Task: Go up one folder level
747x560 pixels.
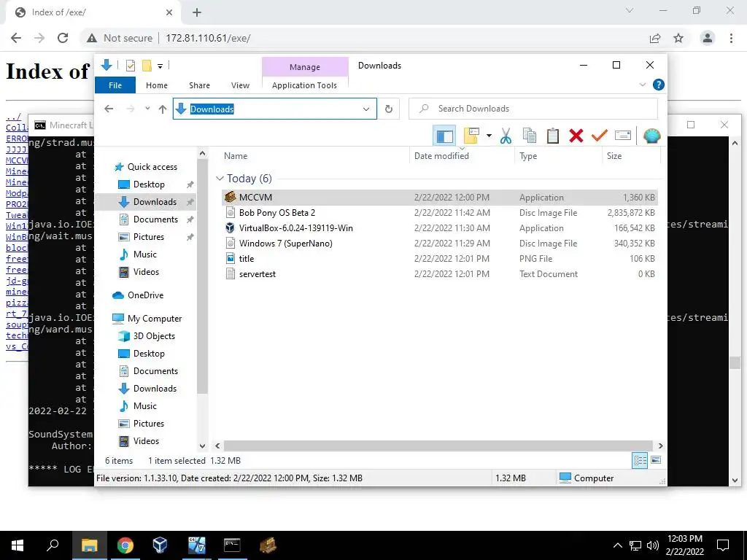Action: (163, 109)
